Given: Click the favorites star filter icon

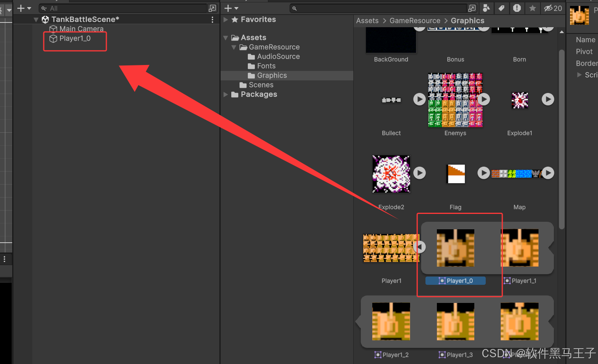Looking at the screenshot, I should pos(532,8).
